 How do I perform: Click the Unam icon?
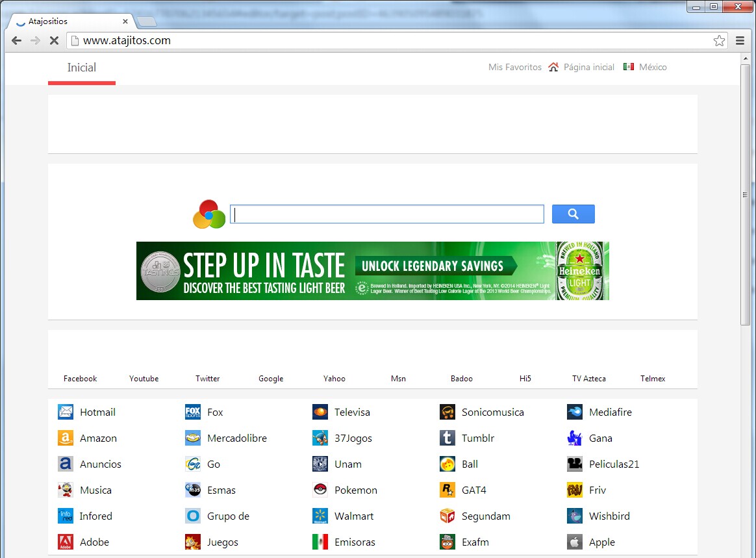pyautogui.click(x=320, y=464)
